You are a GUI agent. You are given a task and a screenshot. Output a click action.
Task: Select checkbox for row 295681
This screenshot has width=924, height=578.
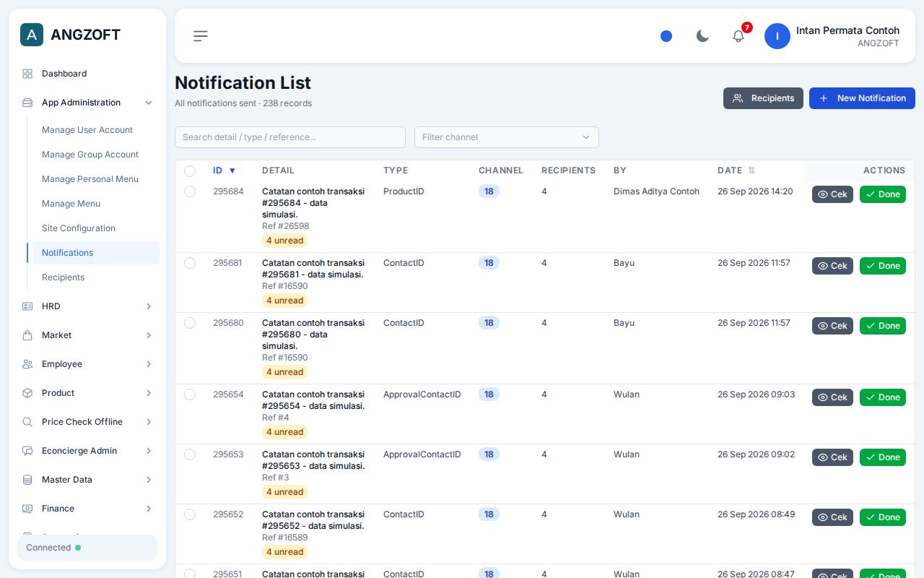pyautogui.click(x=190, y=263)
